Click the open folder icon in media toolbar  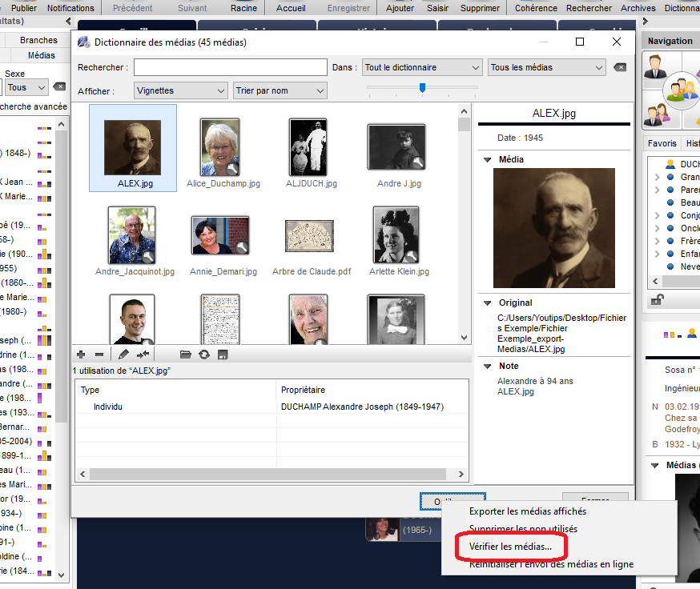186,355
